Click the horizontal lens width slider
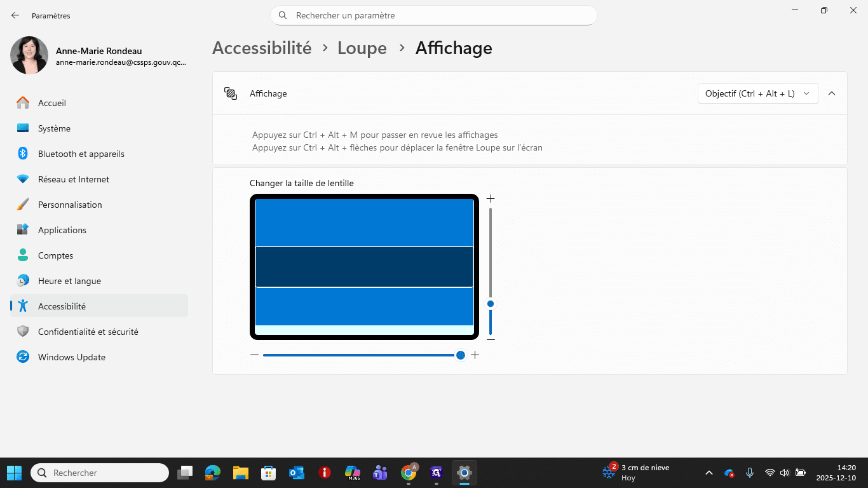 (x=364, y=355)
